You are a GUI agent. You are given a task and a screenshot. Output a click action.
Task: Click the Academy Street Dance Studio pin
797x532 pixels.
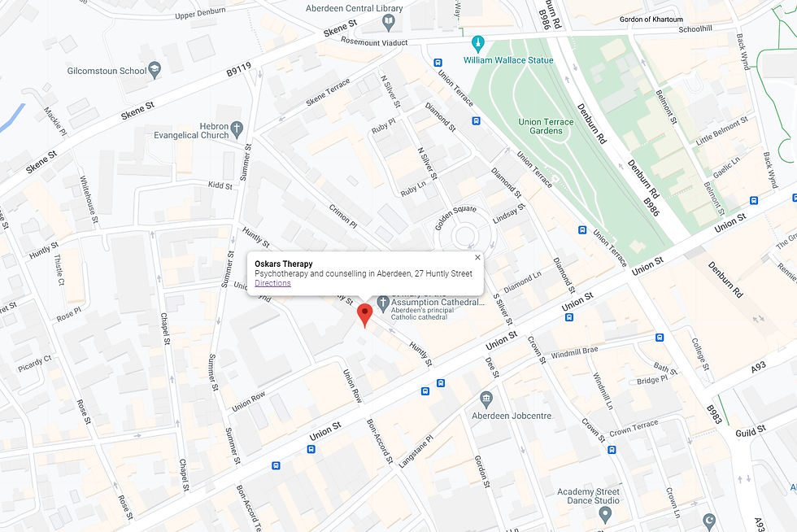pos(605,515)
